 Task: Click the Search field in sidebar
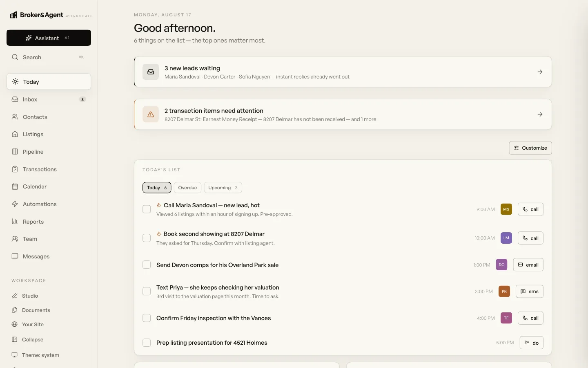(49, 57)
